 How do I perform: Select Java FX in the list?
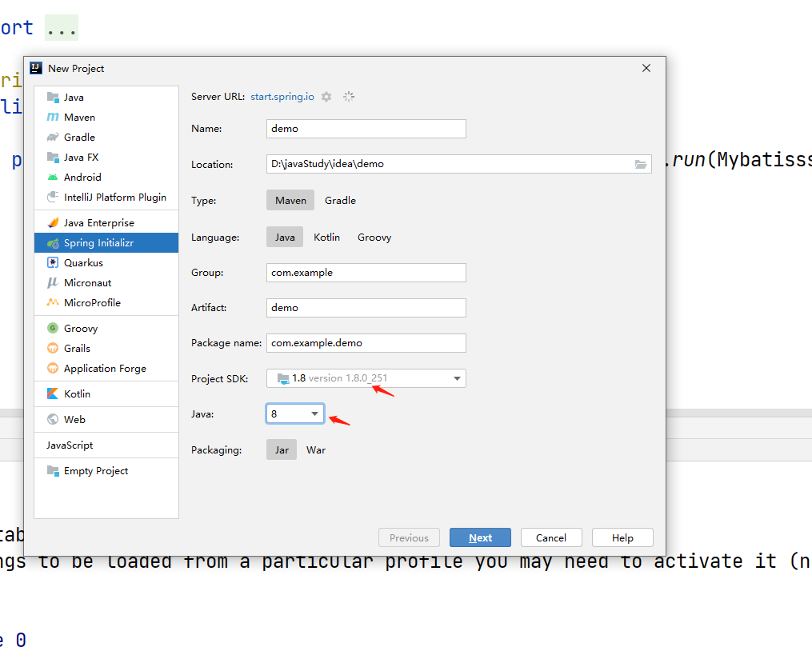(106, 157)
